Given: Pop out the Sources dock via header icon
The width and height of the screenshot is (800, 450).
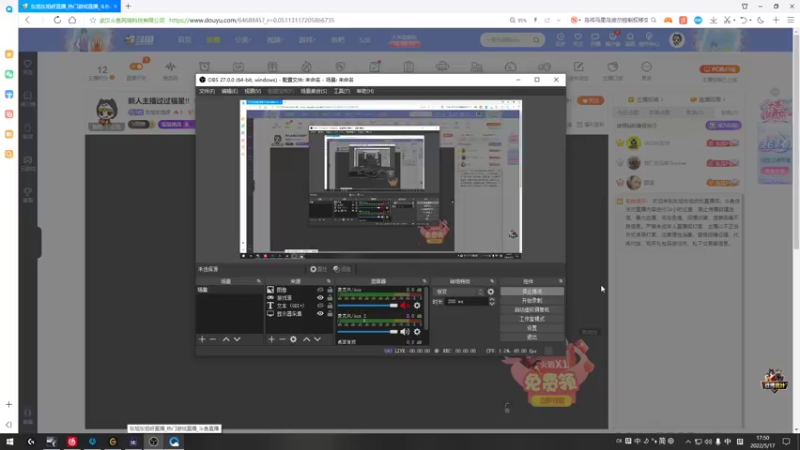Looking at the screenshot, I should point(329,281).
